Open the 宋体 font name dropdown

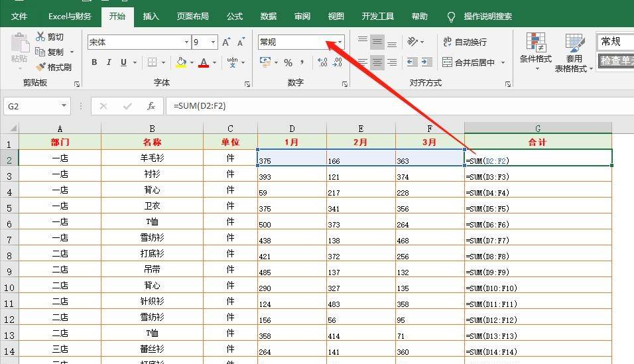pyautogui.click(x=186, y=42)
